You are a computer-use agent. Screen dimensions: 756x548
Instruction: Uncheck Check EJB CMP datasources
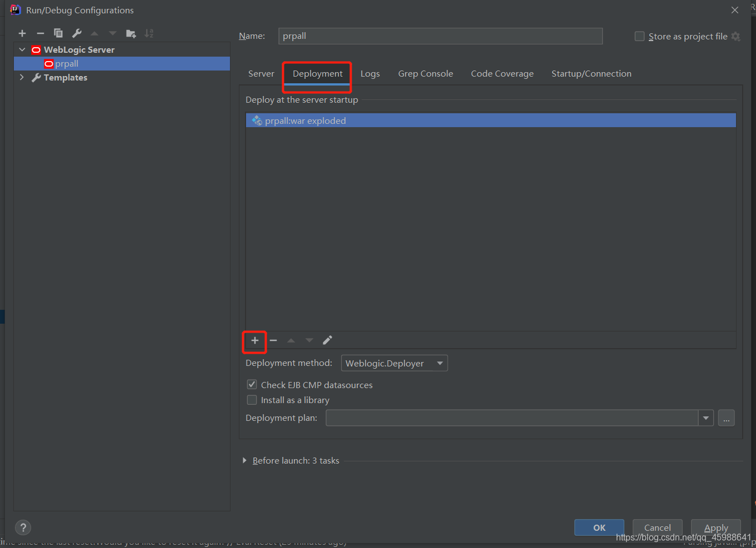point(252,385)
